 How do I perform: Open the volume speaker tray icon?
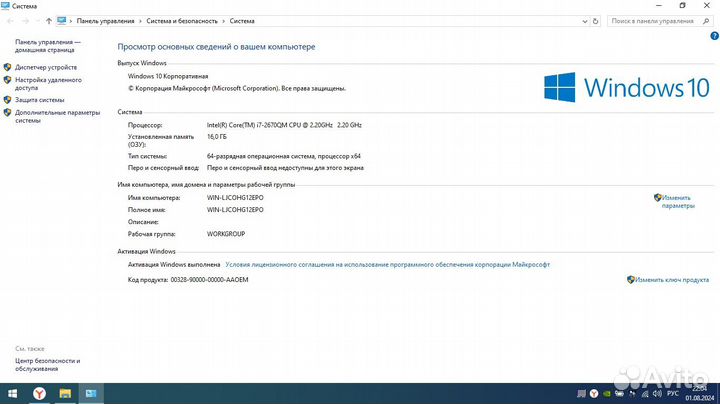point(657,393)
